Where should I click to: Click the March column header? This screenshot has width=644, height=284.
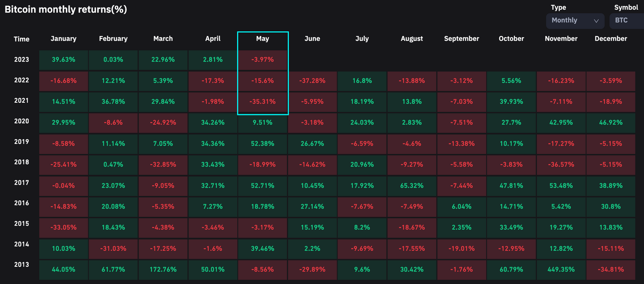tap(163, 39)
